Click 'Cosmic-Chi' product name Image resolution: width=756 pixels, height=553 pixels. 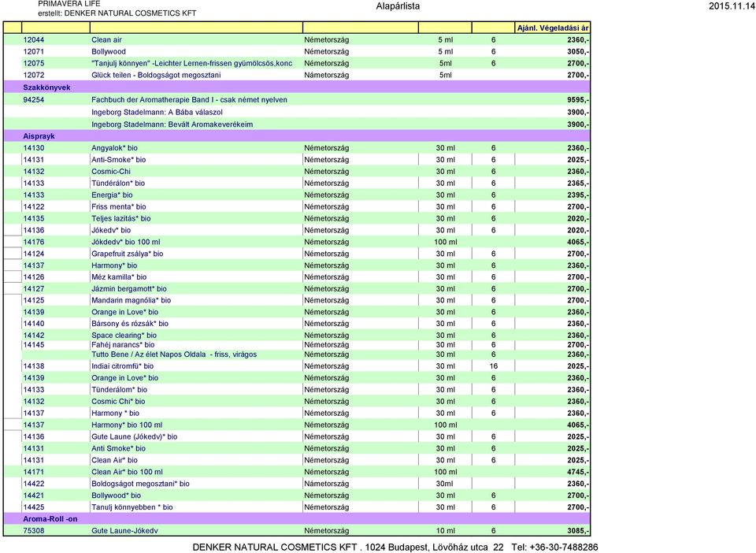click(x=111, y=172)
